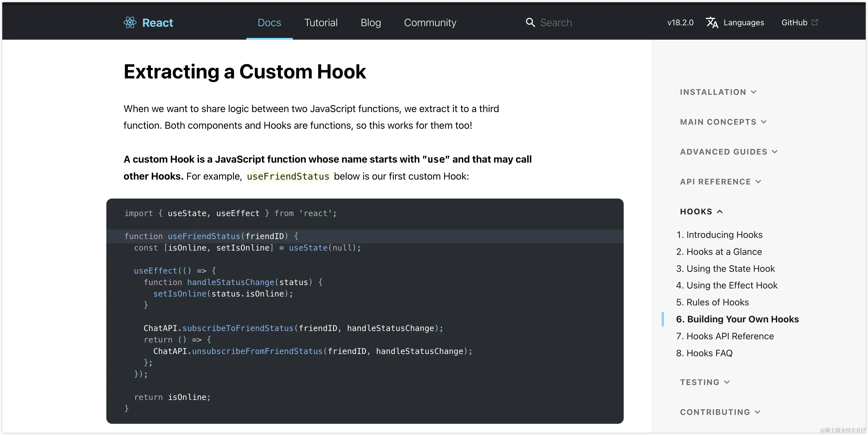Click the React atom logo icon
Screen dimensions: 868x435
point(130,23)
